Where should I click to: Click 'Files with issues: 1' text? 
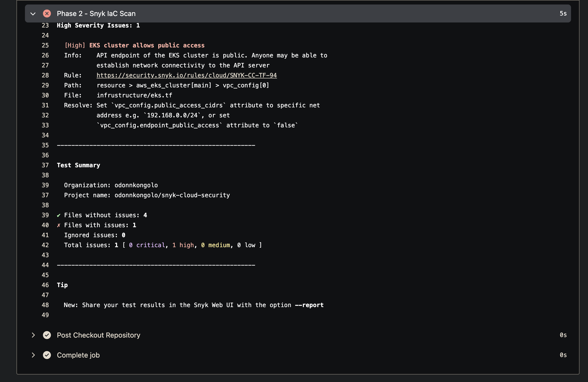coord(100,225)
